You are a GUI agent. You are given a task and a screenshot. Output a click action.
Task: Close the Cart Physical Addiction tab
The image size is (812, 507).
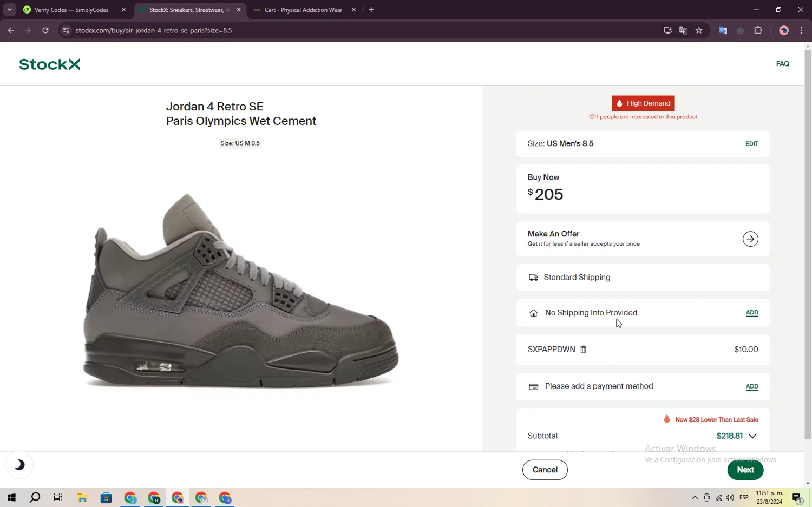point(353,10)
